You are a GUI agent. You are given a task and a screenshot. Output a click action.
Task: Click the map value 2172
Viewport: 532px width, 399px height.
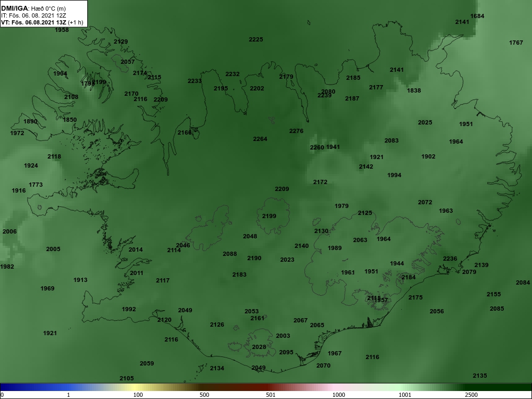pyautogui.click(x=320, y=182)
